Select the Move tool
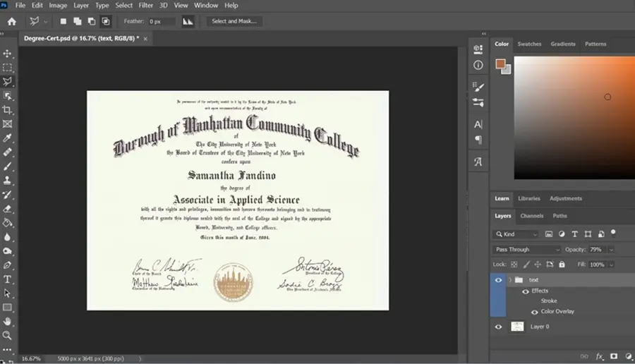Viewport: 635px width, 364px height. coord(7,54)
